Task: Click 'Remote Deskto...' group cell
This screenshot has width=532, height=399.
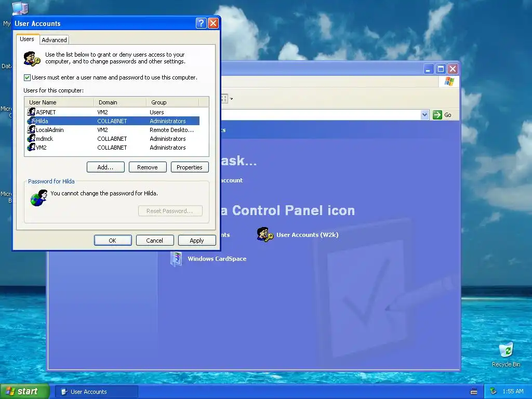Action: click(x=171, y=129)
